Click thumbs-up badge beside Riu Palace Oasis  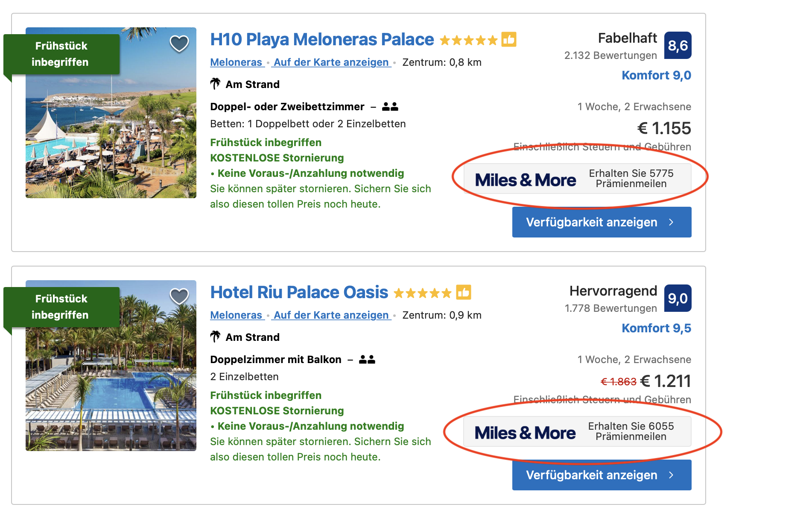pos(463,293)
